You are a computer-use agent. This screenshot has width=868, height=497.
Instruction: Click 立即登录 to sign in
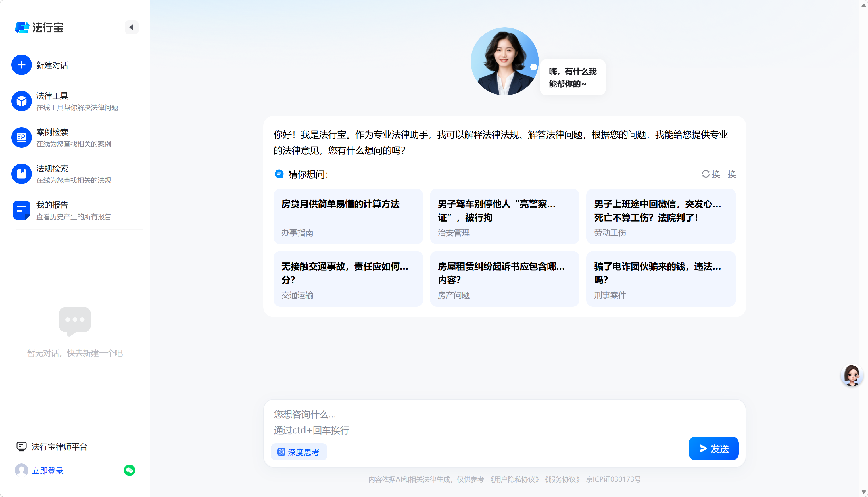click(x=48, y=471)
